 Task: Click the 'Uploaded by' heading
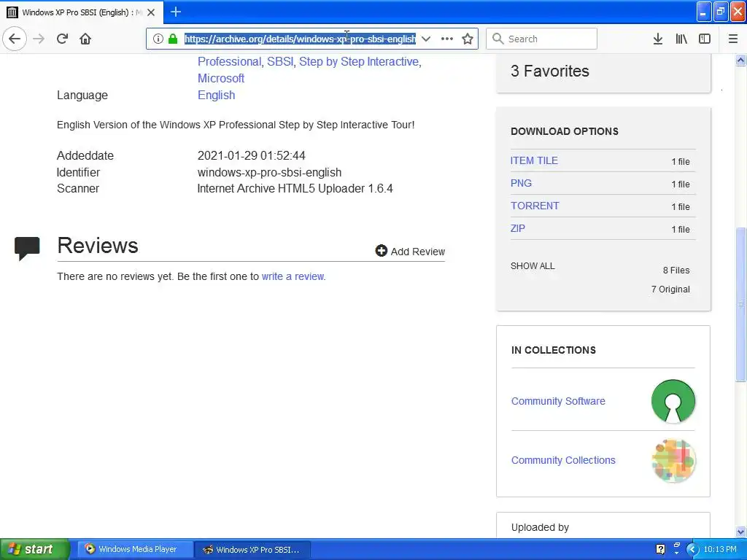tap(540, 527)
